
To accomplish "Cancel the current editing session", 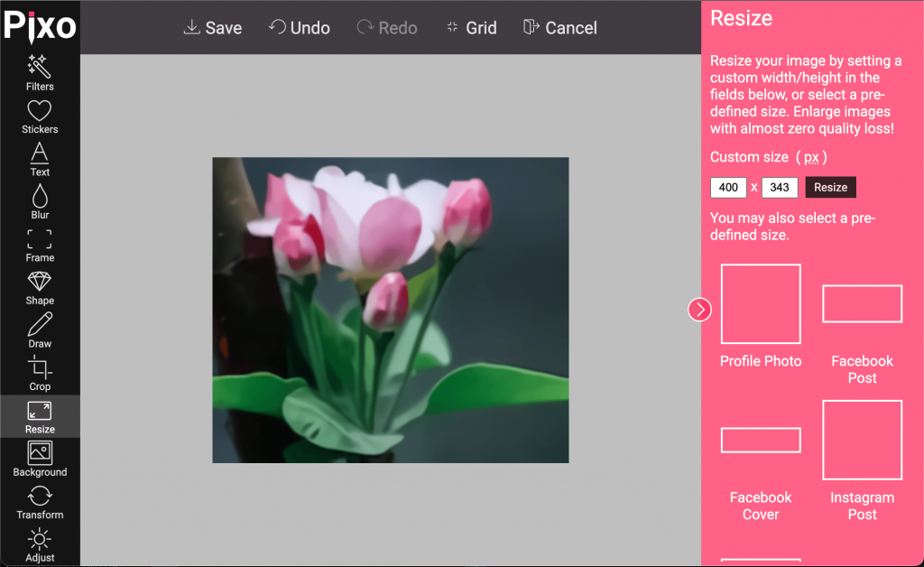I will [x=559, y=28].
